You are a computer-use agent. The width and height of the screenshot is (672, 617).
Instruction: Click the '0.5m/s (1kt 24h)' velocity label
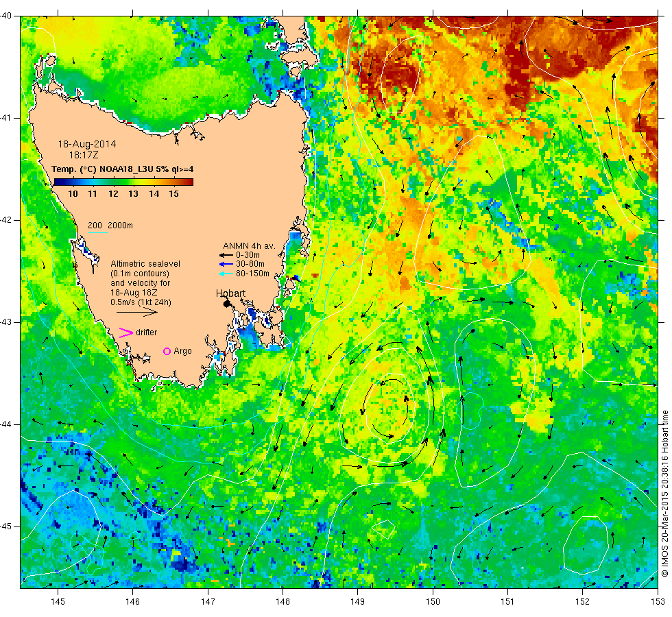(141, 302)
